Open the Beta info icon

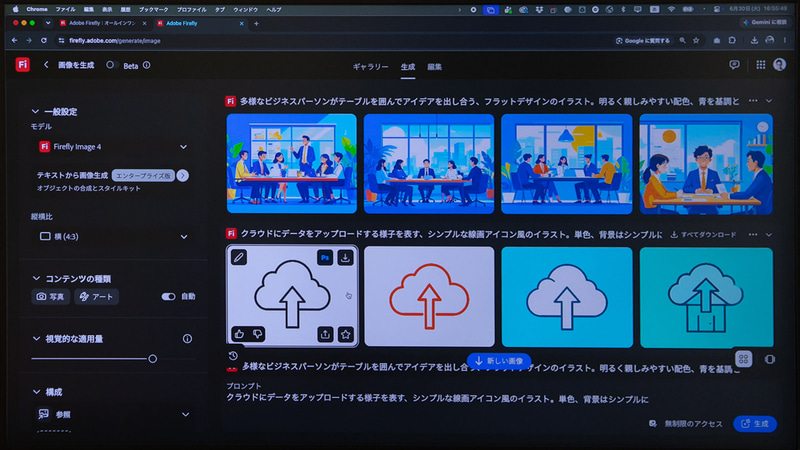[146, 65]
